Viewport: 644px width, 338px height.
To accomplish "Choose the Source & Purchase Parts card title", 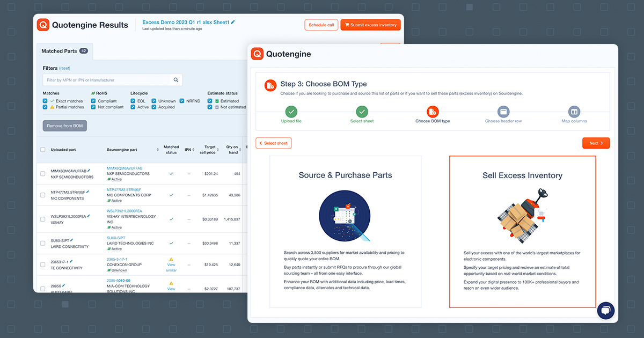I will tap(345, 175).
